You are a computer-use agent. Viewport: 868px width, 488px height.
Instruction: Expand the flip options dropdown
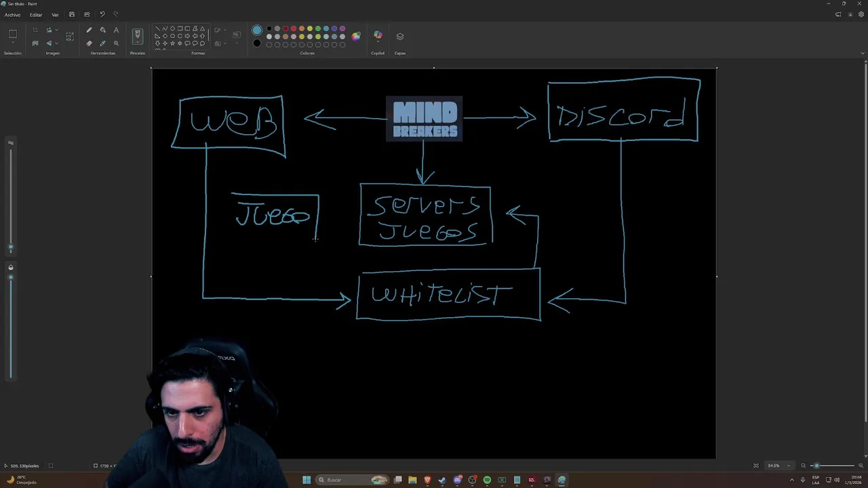56,43
